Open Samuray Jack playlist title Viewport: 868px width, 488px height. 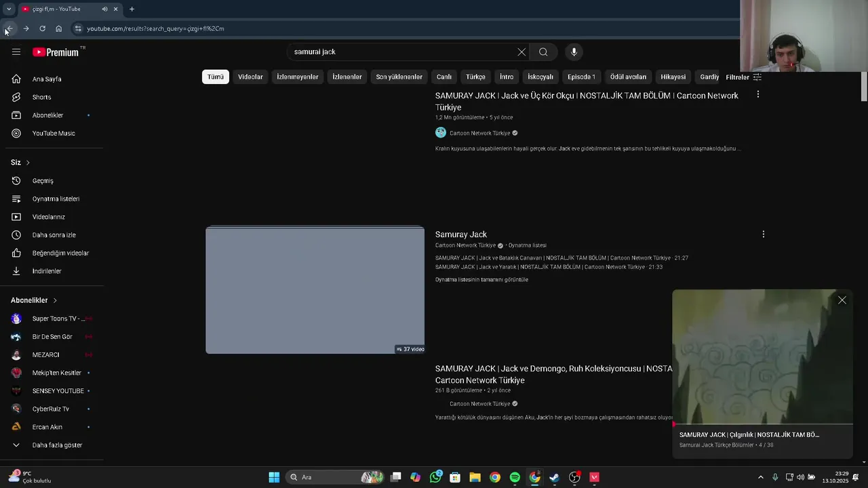pos(461,235)
